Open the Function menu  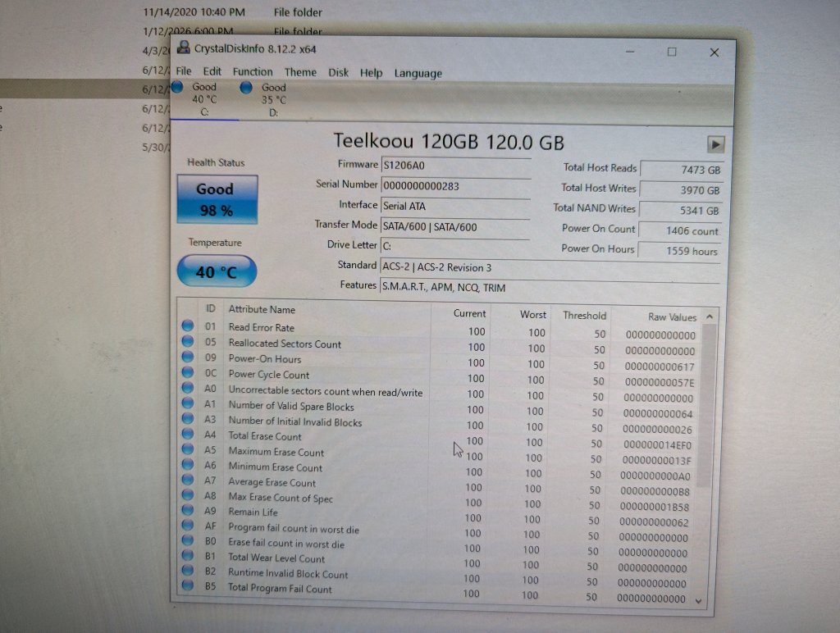[x=253, y=72]
